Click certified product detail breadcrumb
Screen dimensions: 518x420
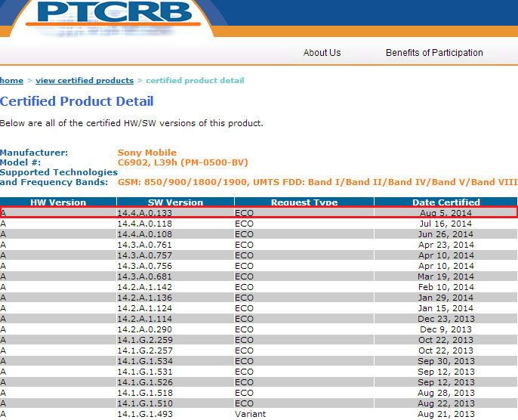pos(195,81)
